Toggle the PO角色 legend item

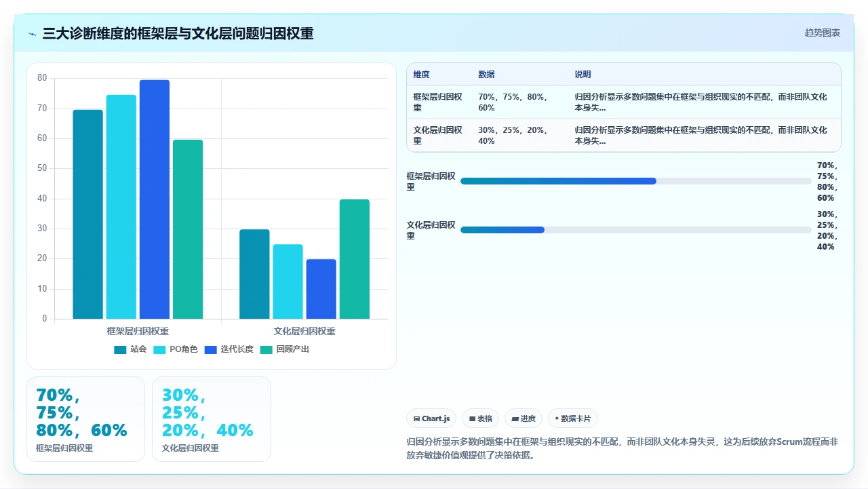(x=176, y=349)
